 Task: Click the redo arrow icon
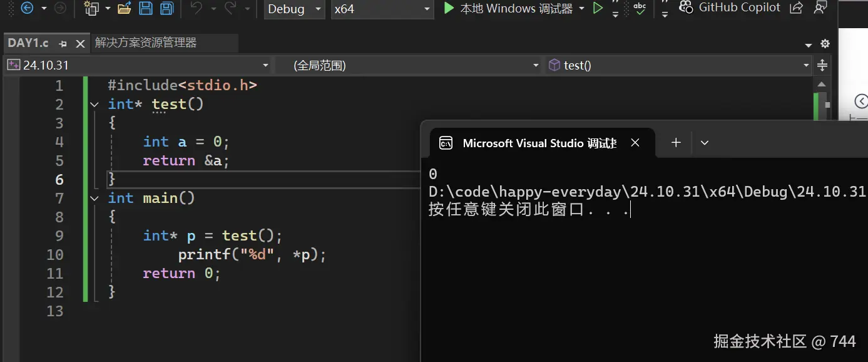click(230, 8)
